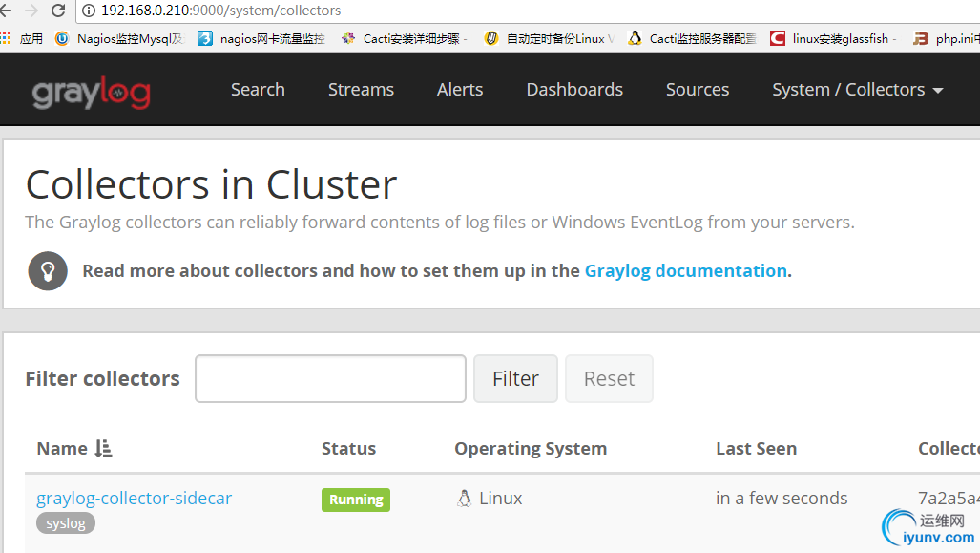Open the php.ini bookmark
This screenshot has width=980, height=553.
click(x=947, y=39)
